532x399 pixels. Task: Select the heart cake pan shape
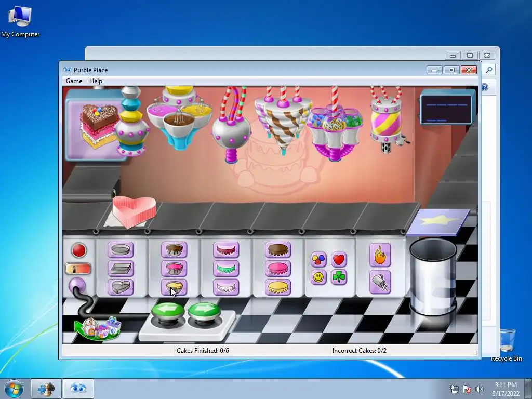[x=121, y=287]
